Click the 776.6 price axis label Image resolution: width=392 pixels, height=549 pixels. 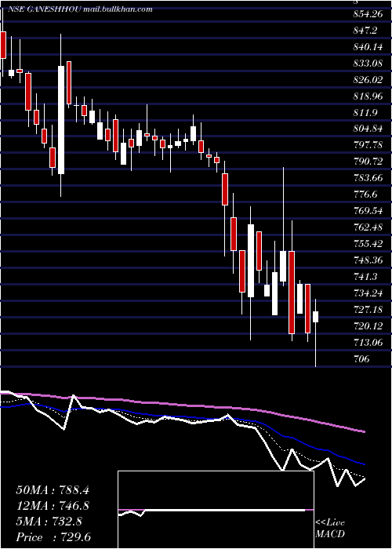[x=366, y=195]
